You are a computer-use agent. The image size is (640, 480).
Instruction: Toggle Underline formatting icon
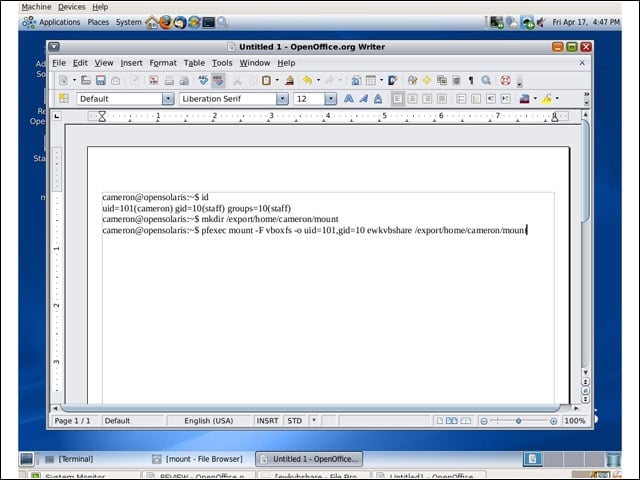click(378, 98)
